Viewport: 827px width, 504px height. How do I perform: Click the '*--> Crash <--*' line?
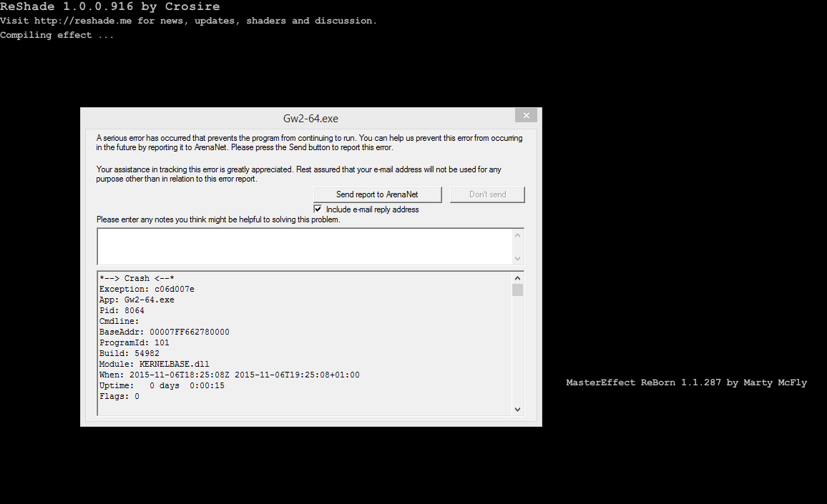point(137,278)
